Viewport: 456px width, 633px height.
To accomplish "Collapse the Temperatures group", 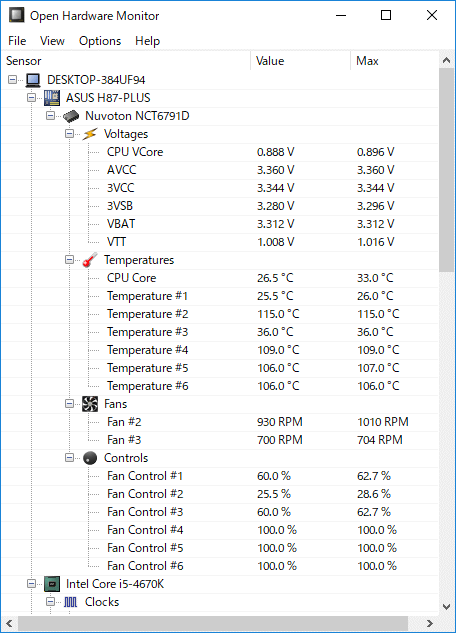I will click(x=69, y=260).
